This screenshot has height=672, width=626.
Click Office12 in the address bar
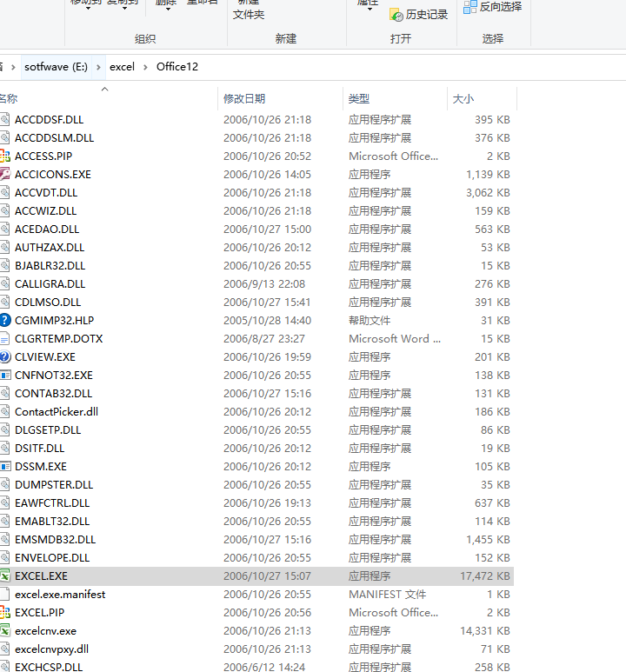(x=177, y=67)
